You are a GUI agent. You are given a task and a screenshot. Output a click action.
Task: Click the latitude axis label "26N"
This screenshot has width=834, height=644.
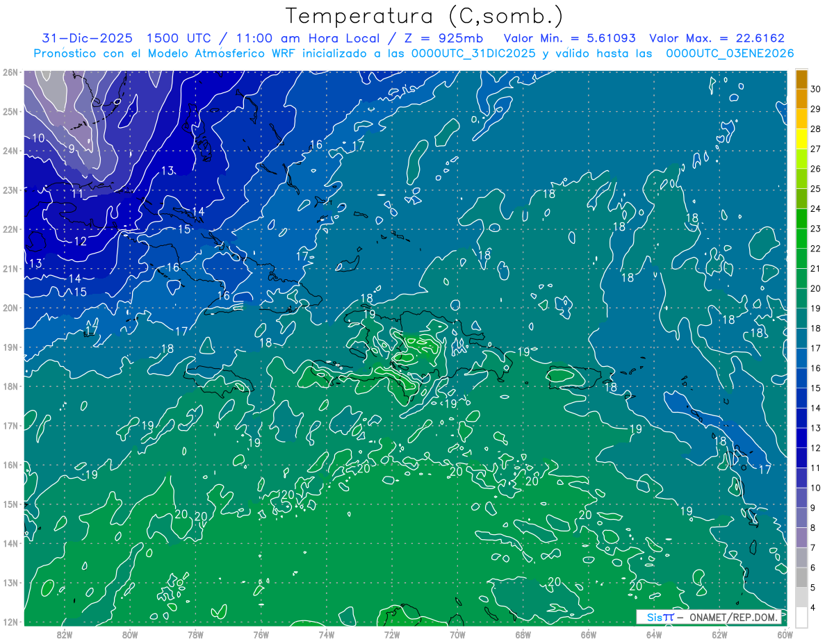10,72
